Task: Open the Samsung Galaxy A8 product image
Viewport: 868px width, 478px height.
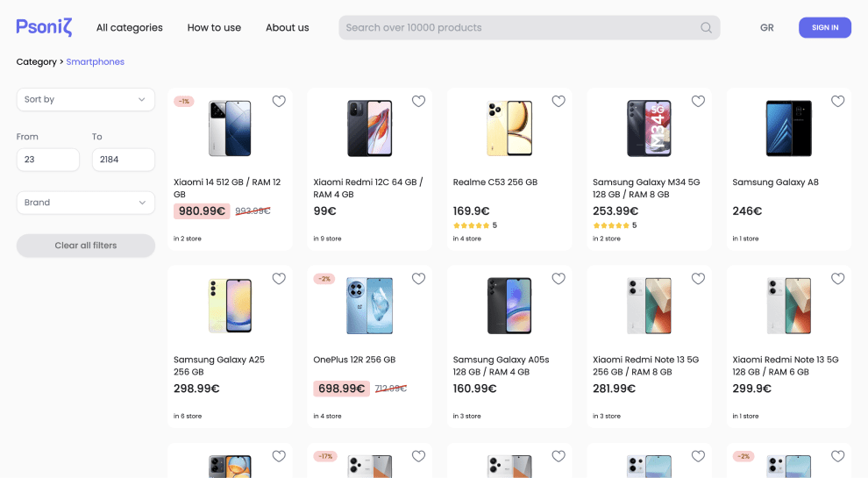Action: coord(788,128)
